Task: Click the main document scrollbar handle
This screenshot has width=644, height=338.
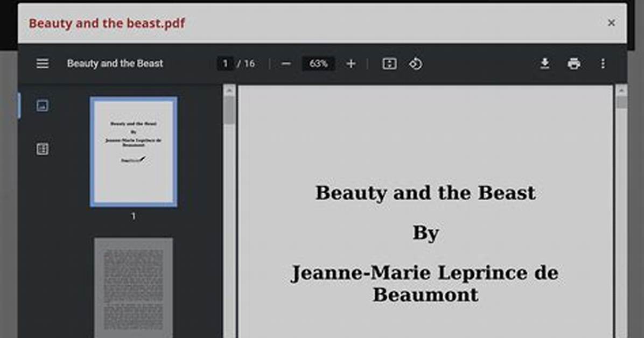Action: 621,102
